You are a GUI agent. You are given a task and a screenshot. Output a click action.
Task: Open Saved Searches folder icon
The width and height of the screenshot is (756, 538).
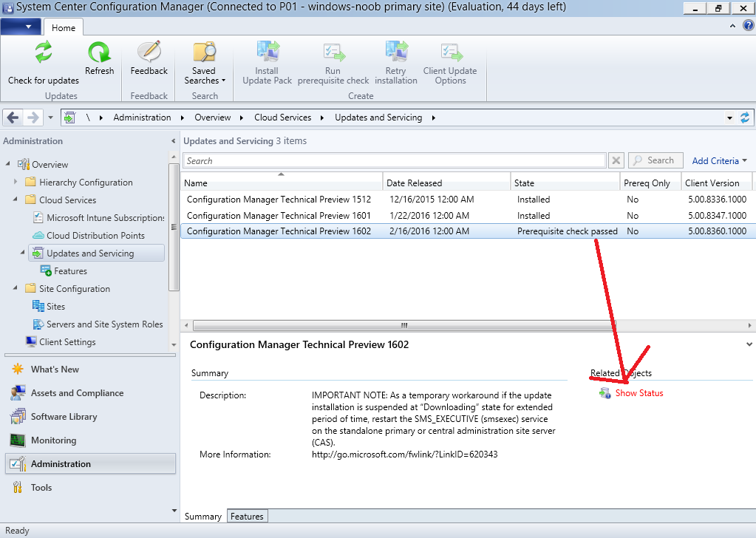click(205, 52)
